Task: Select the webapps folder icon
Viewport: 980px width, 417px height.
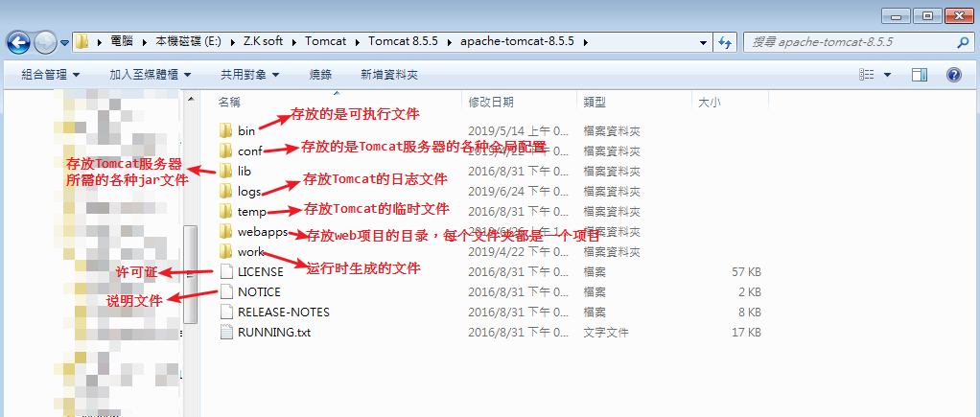Action: [x=225, y=231]
